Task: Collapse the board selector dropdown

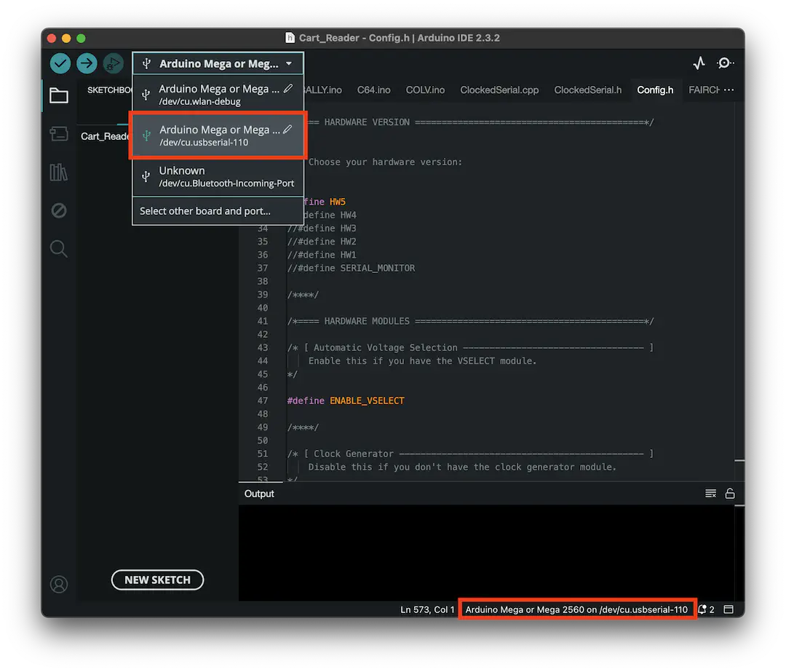Action: (x=218, y=63)
